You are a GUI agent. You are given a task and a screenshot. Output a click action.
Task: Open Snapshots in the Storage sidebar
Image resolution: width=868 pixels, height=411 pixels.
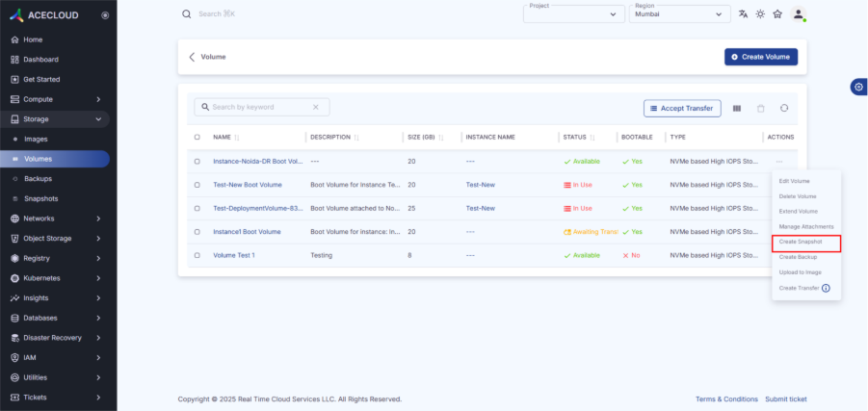40,198
